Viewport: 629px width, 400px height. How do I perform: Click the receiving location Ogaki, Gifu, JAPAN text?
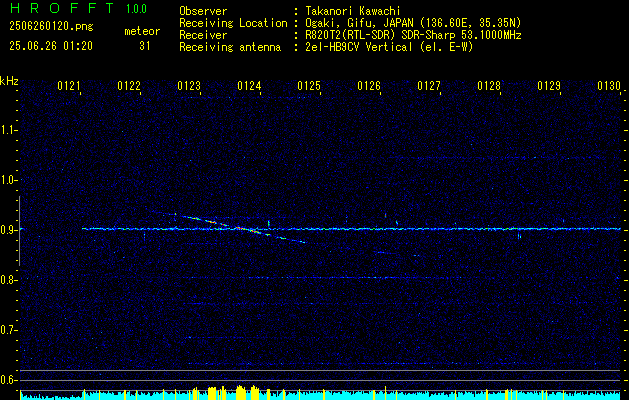(413, 23)
